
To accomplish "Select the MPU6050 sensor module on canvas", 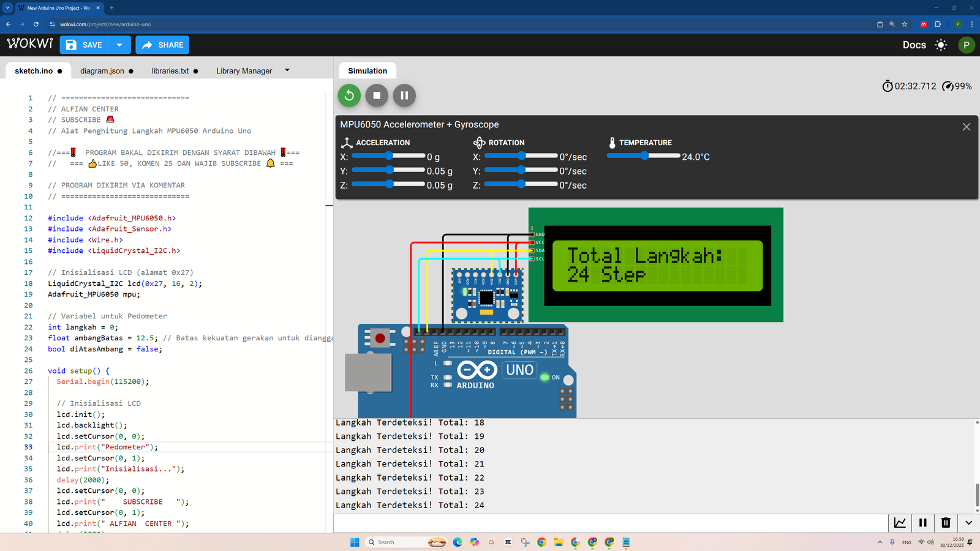I will coord(488,295).
